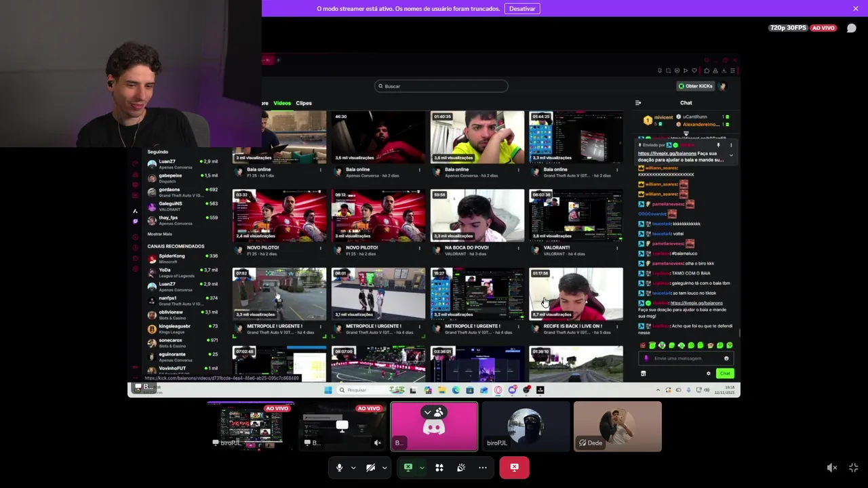Open pinned message three-dots menu

click(731, 145)
